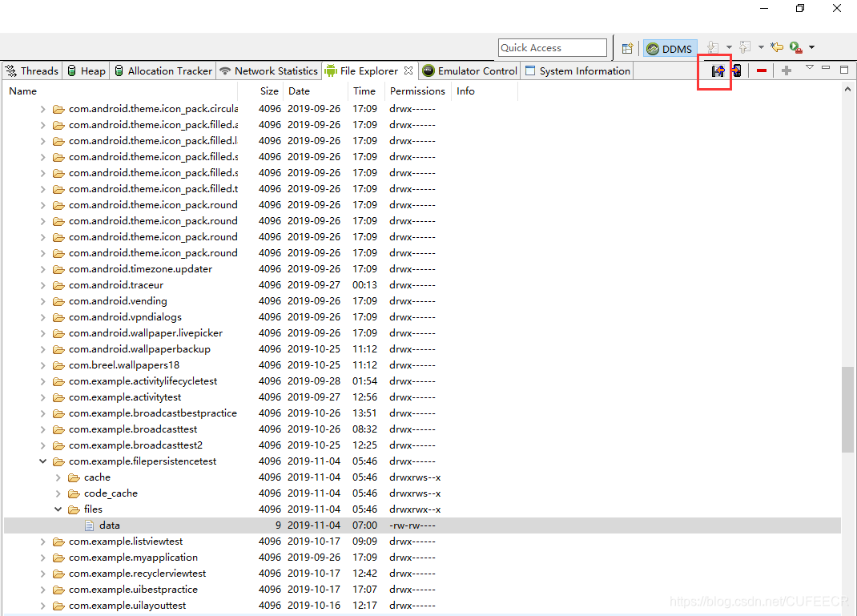Expand the code_cache folder

coord(58,493)
